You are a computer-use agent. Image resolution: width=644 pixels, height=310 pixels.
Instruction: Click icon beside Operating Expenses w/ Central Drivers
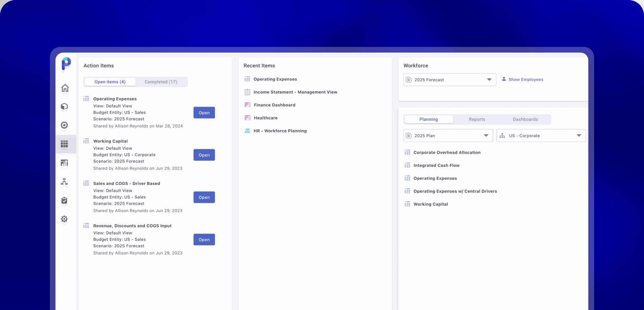click(408, 191)
